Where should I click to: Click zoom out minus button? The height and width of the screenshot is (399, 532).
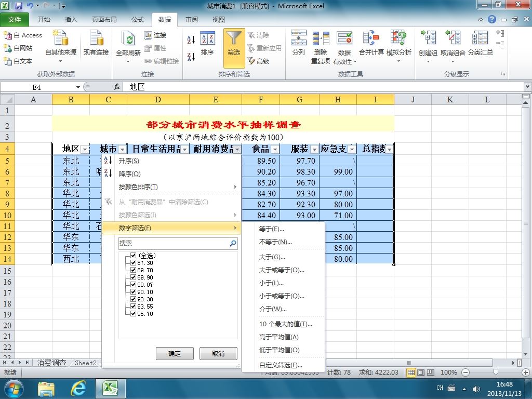[465, 373]
